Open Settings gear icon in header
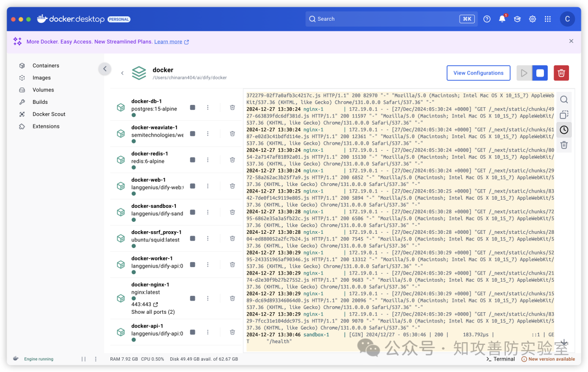This screenshot has height=372, width=588. point(532,19)
